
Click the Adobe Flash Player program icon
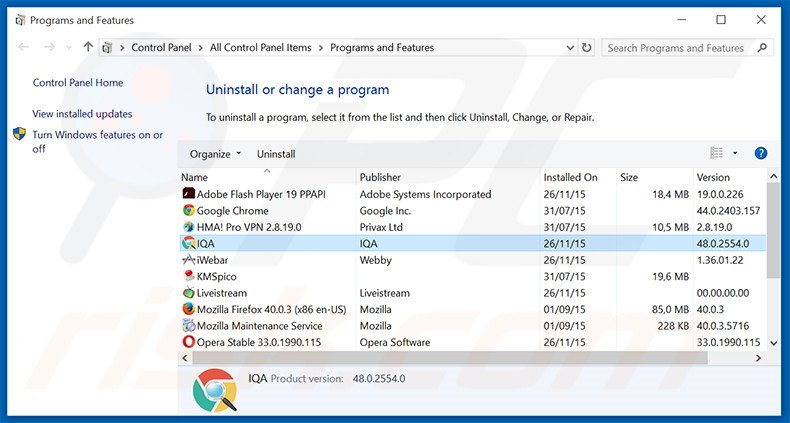[188, 194]
